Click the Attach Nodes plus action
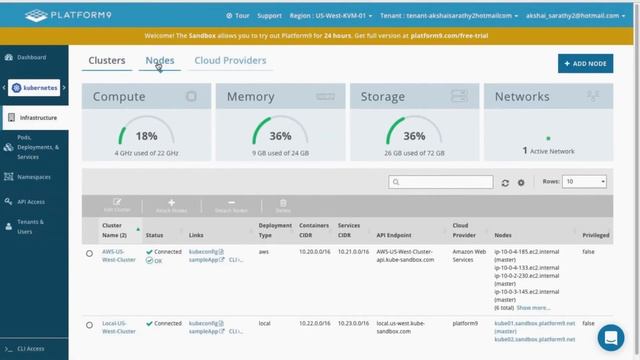 [171, 206]
